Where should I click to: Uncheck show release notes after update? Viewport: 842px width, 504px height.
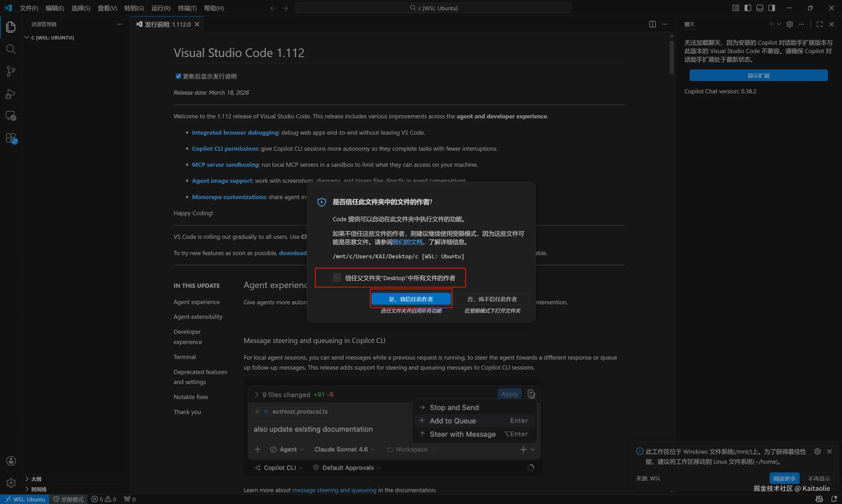178,76
